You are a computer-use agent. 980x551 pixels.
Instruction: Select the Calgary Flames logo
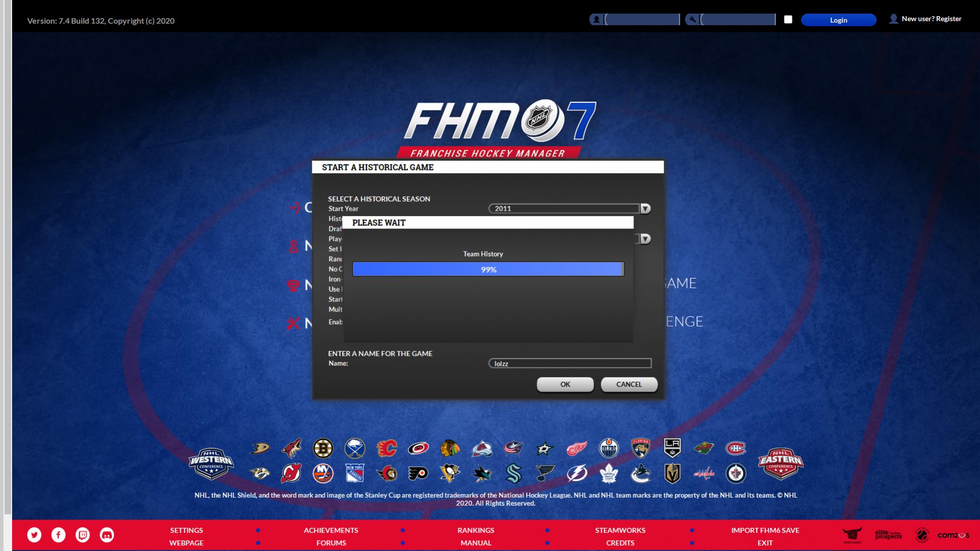point(387,448)
